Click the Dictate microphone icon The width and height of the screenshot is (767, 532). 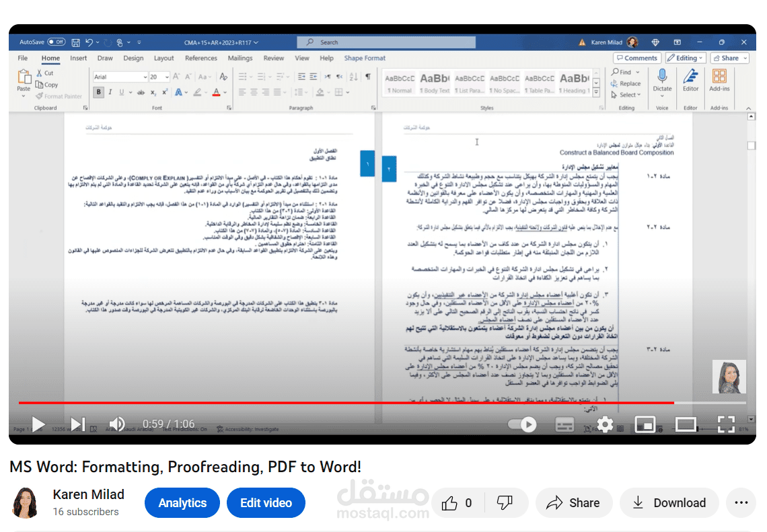(x=662, y=76)
